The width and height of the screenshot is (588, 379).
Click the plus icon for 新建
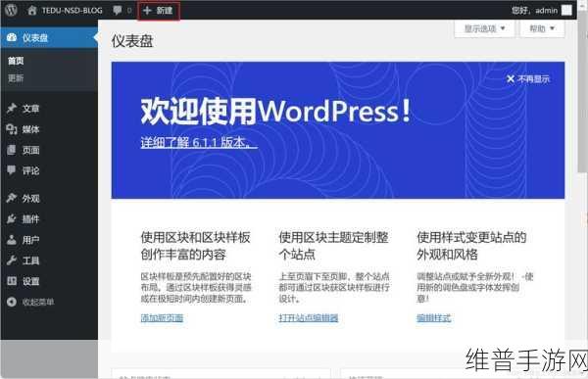[x=147, y=11]
